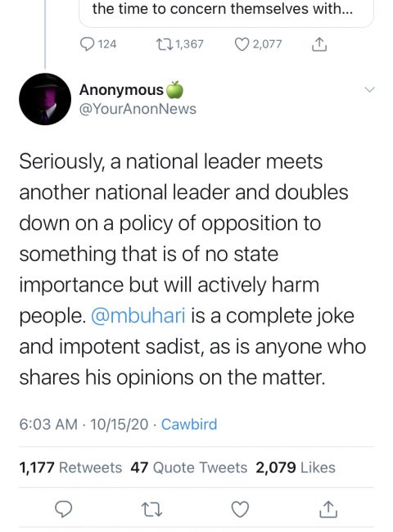Open the Anonymous profile avatar
The height and width of the screenshot is (532, 393).
[45, 99]
